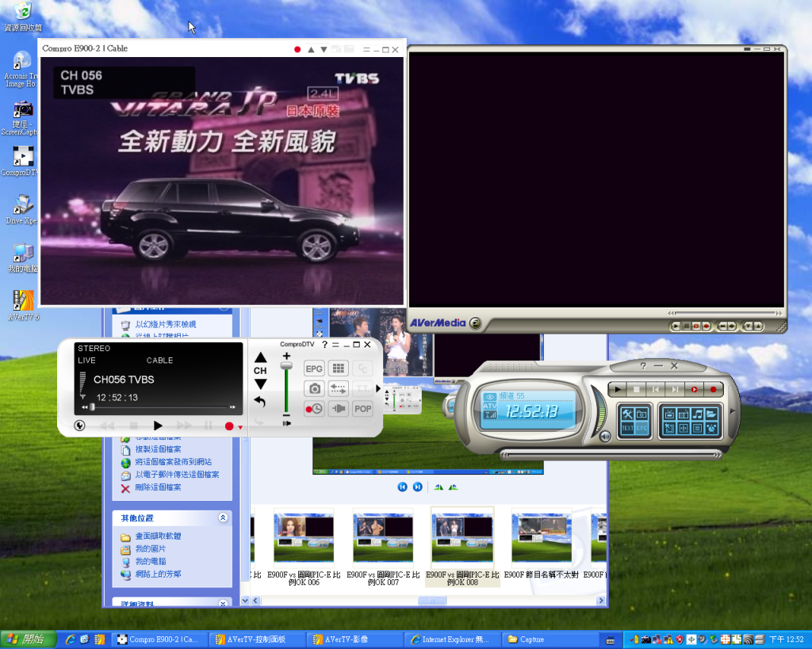Open 我的圖片 link in sidebar
Viewport: 812px width, 649px height.
pos(151,548)
